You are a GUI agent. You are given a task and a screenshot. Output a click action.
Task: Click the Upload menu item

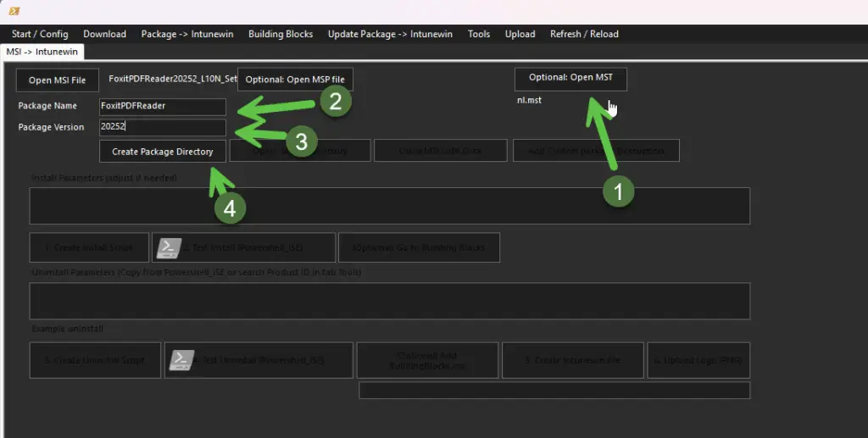[x=520, y=34]
